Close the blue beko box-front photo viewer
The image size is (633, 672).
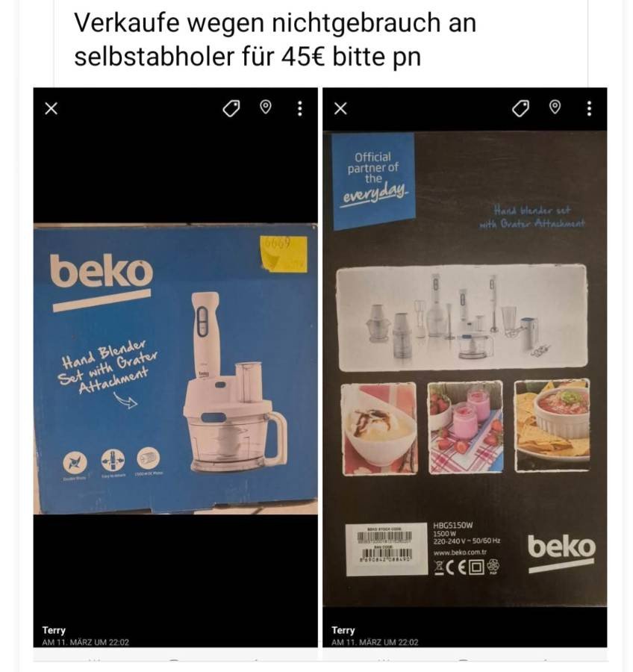tap(51, 108)
